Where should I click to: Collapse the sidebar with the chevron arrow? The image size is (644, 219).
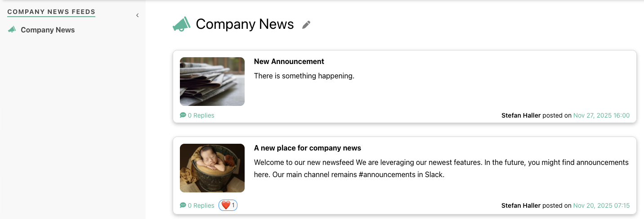click(x=137, y=15)
